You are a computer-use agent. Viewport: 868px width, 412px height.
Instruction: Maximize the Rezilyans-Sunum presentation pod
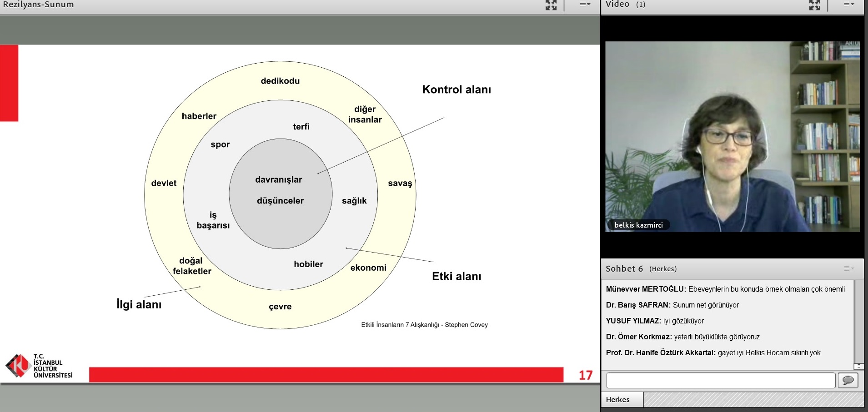[x=551, y=5]
